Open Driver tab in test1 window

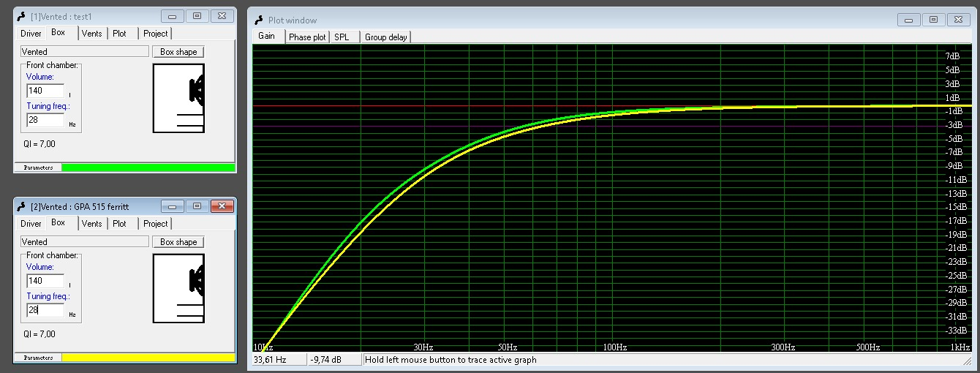(x=31, y=34)
